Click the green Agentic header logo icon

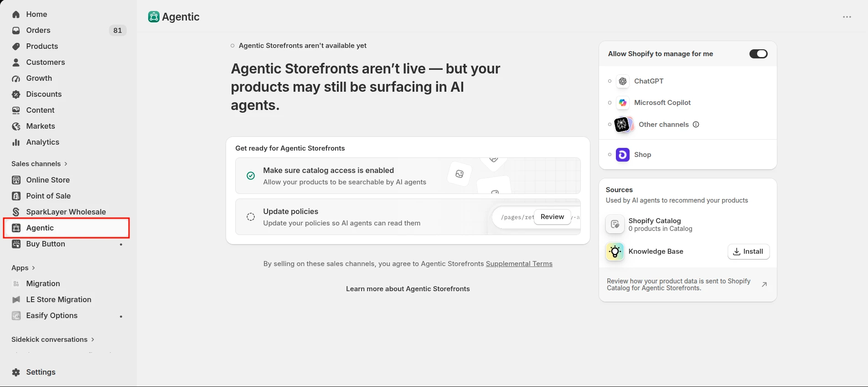(154, 17)
